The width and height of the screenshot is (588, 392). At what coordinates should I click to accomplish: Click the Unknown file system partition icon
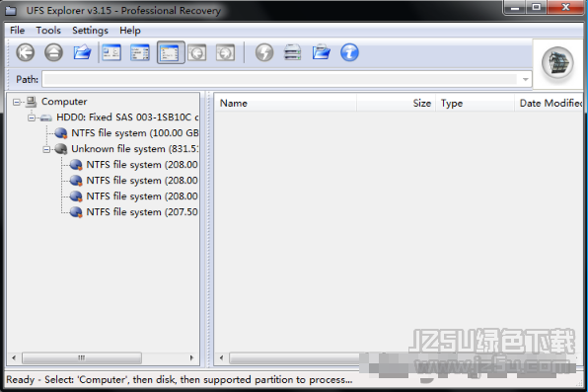pos(61,149)
